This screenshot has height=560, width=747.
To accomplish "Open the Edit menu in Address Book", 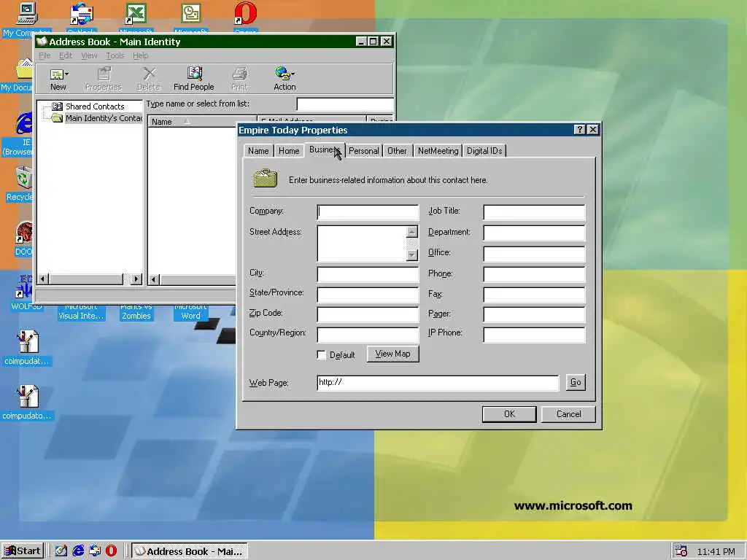I will coord(65,55).
